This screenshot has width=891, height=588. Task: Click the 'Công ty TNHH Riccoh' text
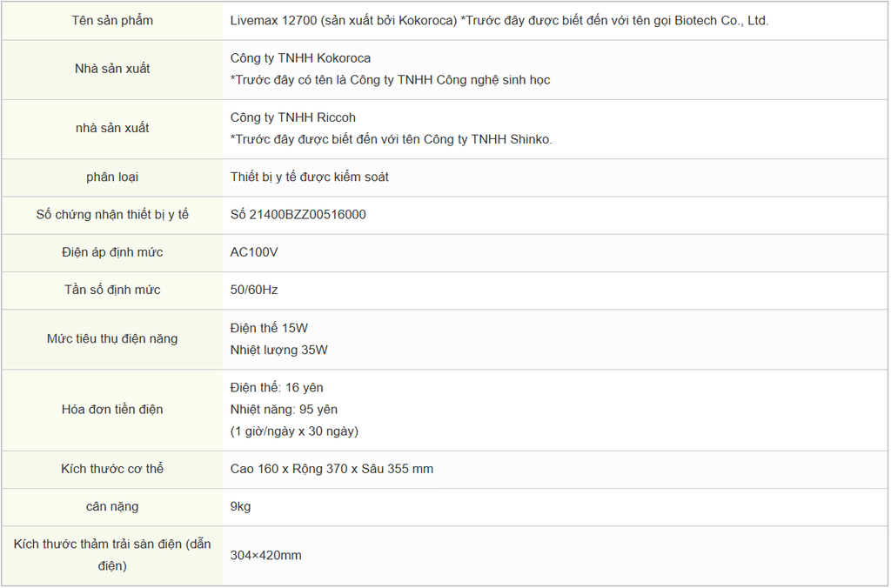tap(293, 117)
